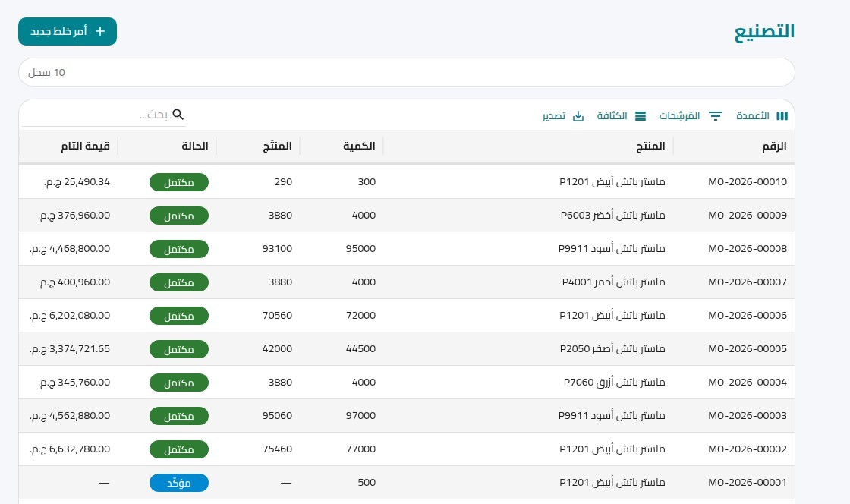Click value 6,632,780.00 ج.م.
Screen dimensions: 850x504
point(70,449)
